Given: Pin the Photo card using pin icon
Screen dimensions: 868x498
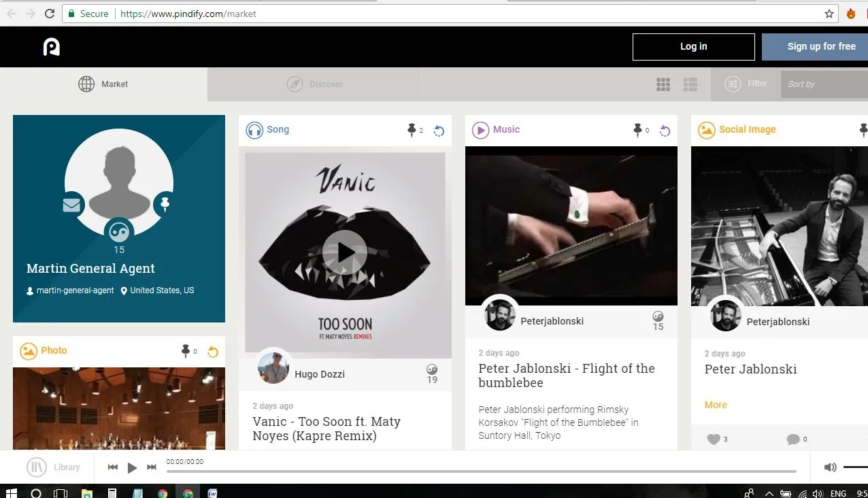Looking at the screenshot, I should 186,351.
